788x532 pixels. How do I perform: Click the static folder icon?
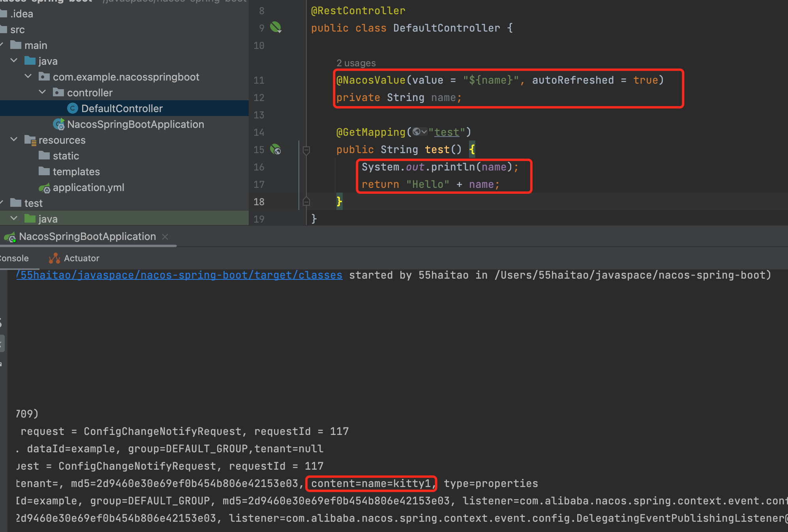44,155
